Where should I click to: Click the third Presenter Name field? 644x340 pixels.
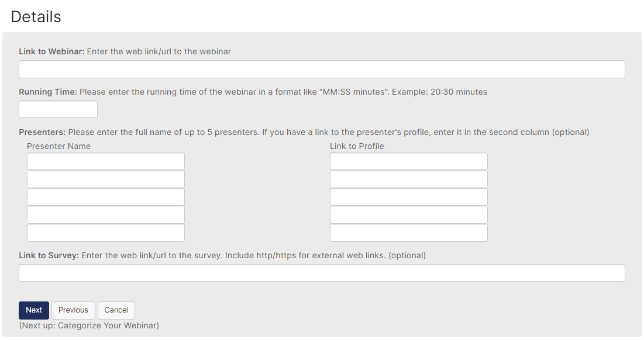[x=106, y=197]
